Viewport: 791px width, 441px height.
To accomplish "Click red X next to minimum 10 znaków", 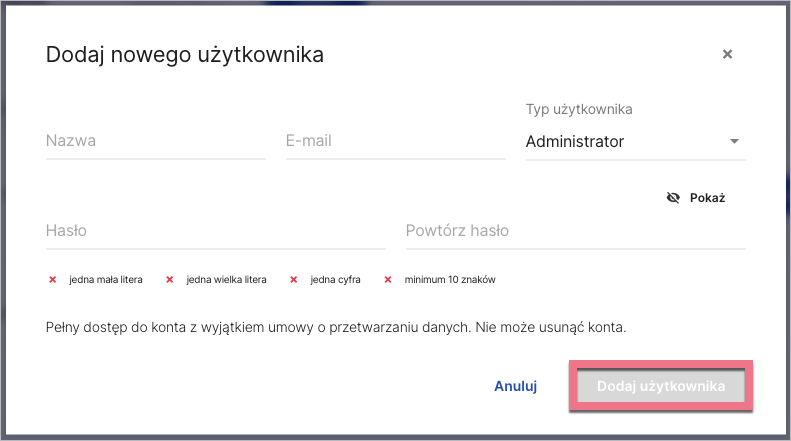I will point(388,280).
